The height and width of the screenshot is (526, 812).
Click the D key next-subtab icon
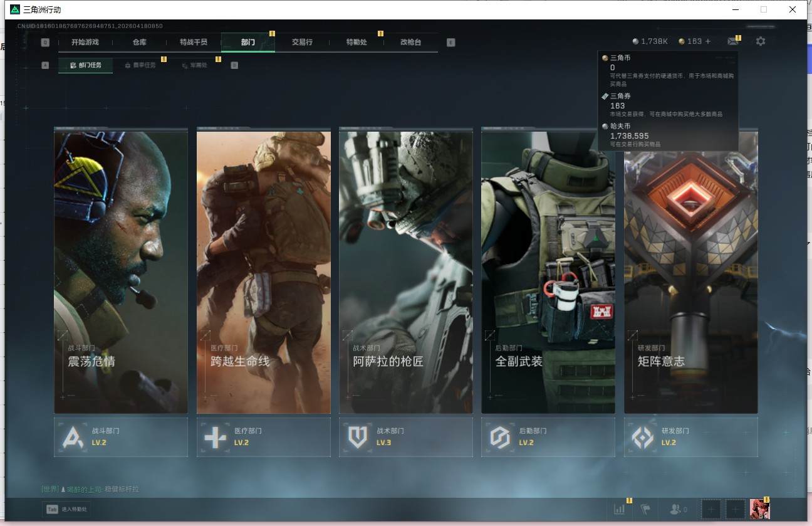[234, 65]
